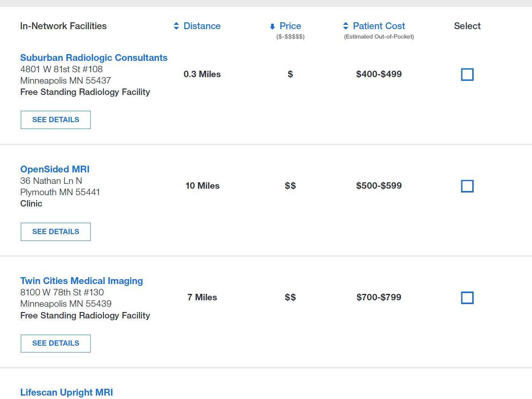Click the $700-$799 patient cost
Viewport: 532px width, 399px height.
tap(379, 297)
